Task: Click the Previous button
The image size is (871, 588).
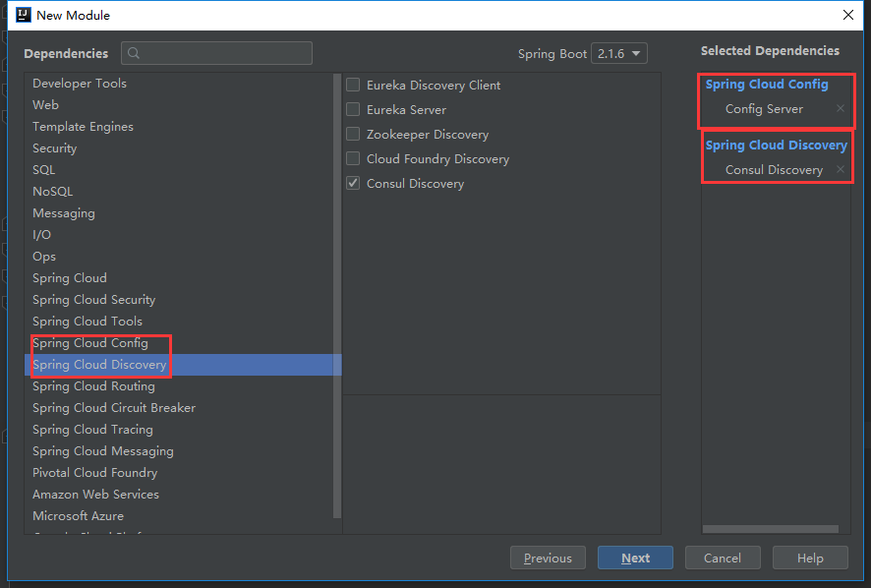Action: coord(548,558)
